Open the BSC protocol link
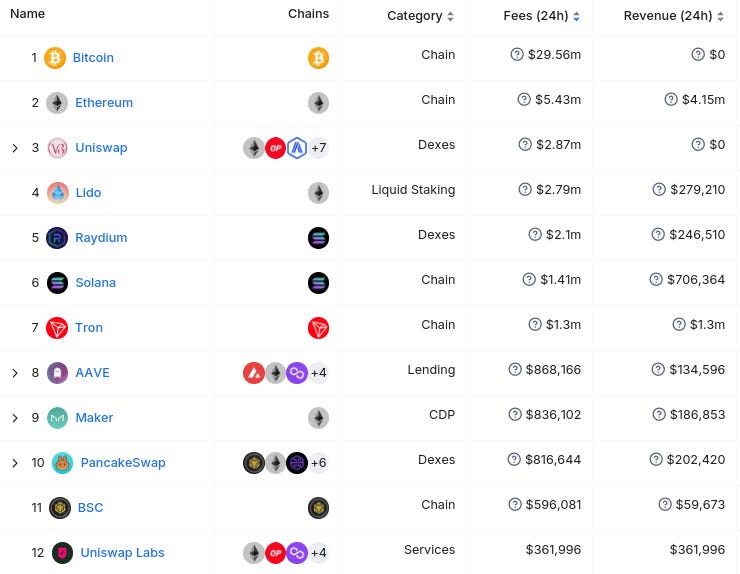Image resolution: width=740 pixels, height=574 pixels. pyautogui.click(x=90, y=508)
